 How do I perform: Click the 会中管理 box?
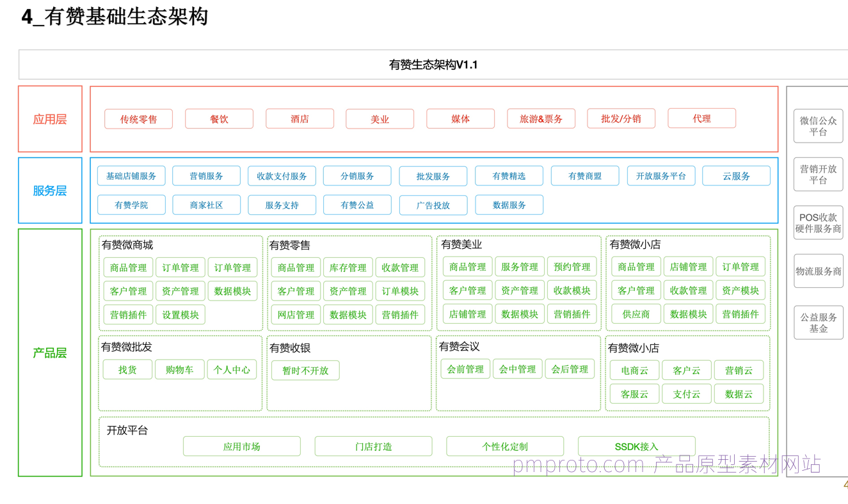518,369
